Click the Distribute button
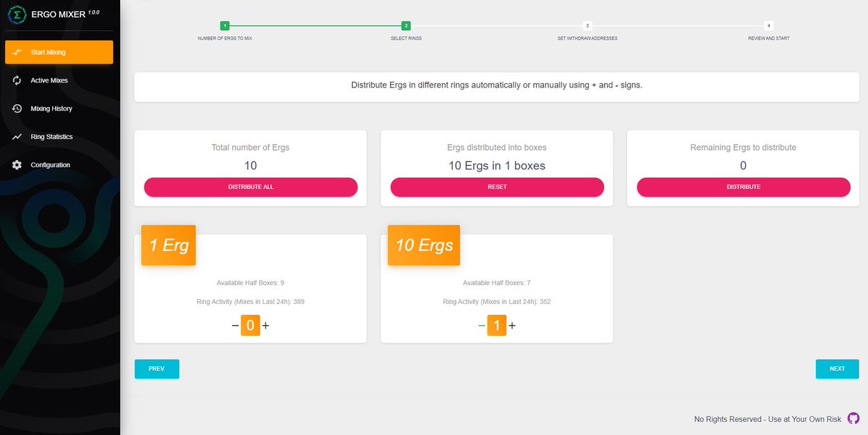868x435 pixels. click(x=744, y=187)
